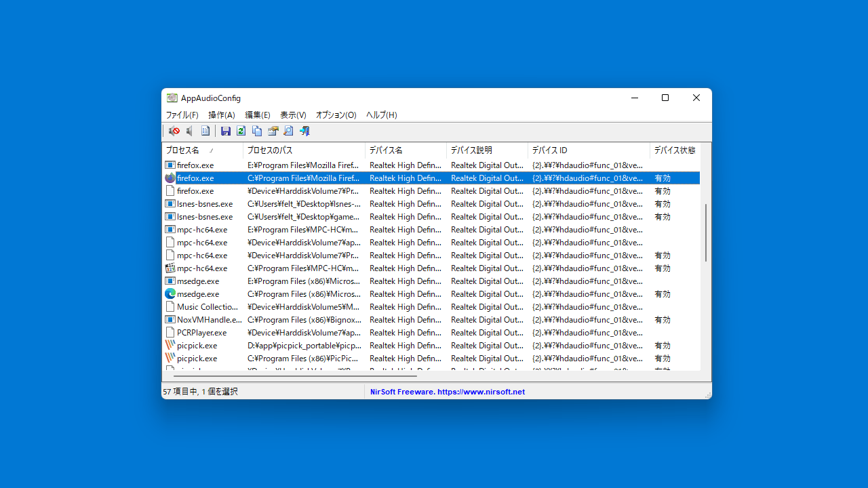Sort by デバイス名 column header

[x=406, y=150]
